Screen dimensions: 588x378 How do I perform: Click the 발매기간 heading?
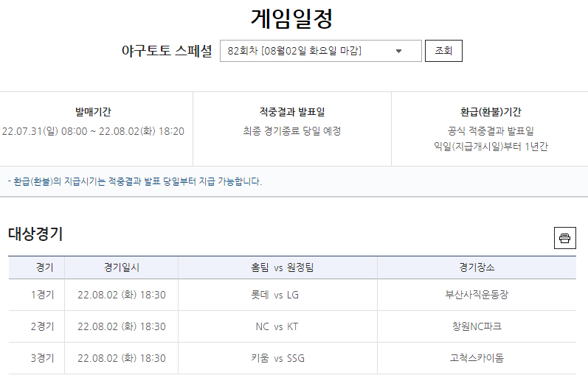93,112
